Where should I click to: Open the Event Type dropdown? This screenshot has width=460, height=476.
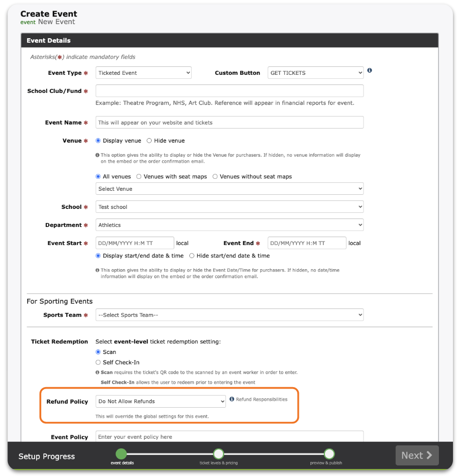tap(144, 73)
